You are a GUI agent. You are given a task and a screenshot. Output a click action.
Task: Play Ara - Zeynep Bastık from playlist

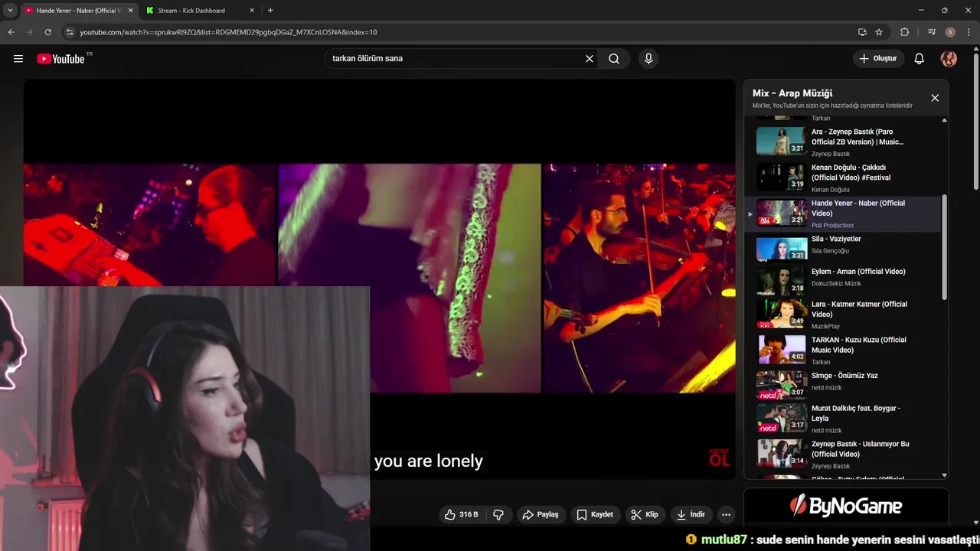(842, 142)
